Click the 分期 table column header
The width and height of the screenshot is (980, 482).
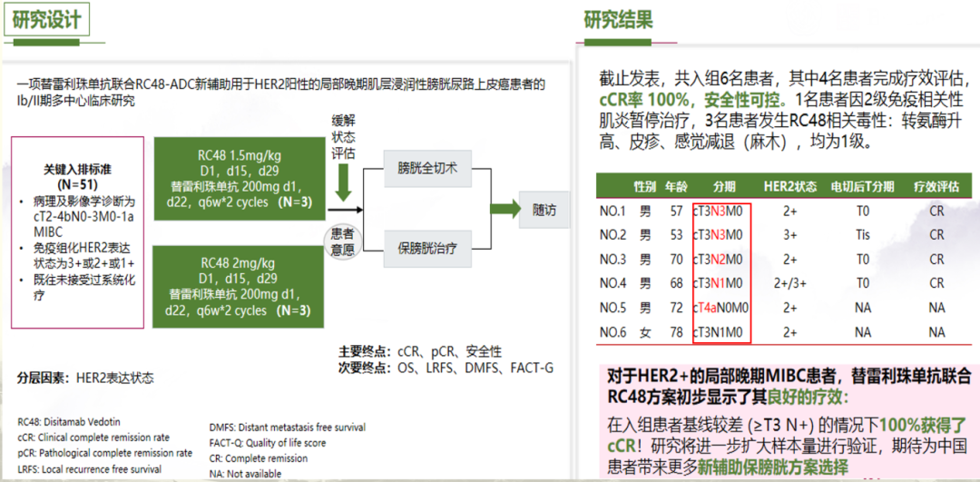tap(724, 186)
